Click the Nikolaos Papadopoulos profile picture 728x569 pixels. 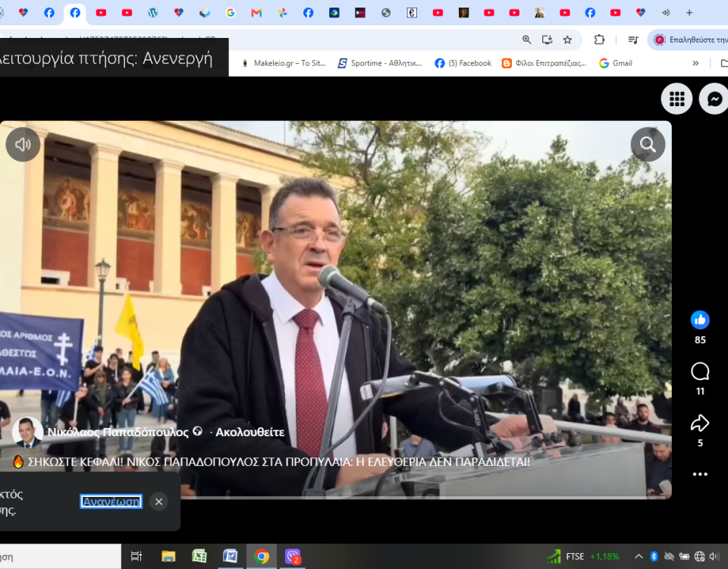[x=27, y=432]
